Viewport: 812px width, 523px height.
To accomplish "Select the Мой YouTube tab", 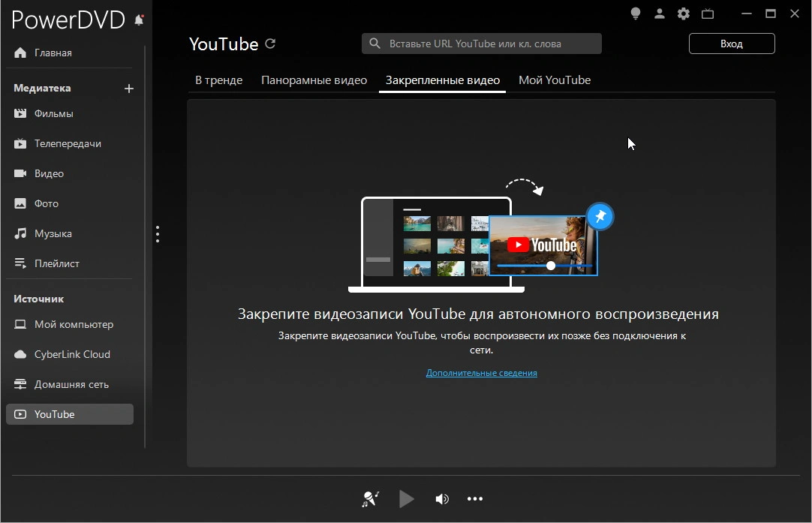I will click(x=555, y=80).
